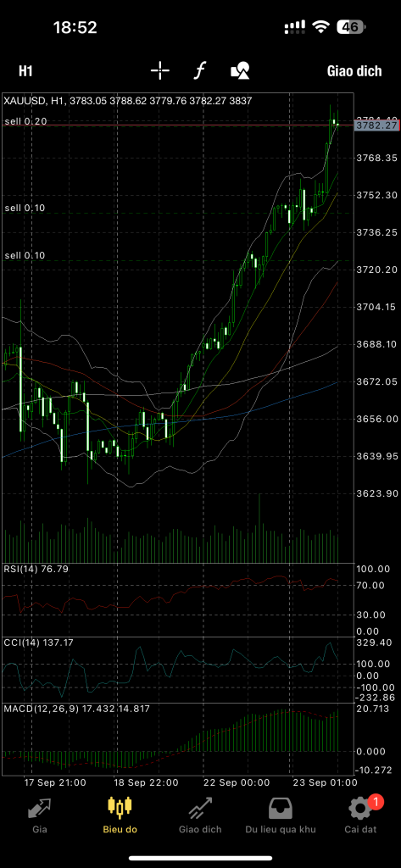Tap the RSI(14) 76.79 indicator label
The height and width of the screenshot is (868, 401).
tap(36, 569)
